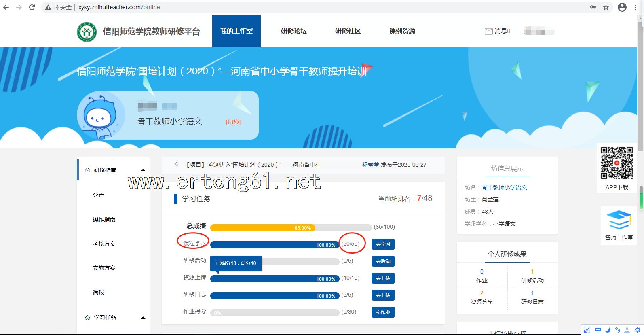
Task: Click the browser bookmark star icon
Action: 606,7
